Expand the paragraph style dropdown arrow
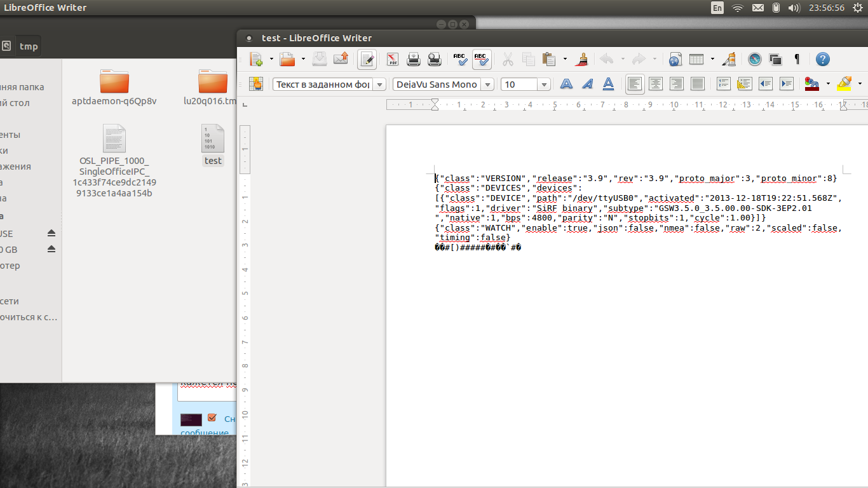The image size is (868, 488). point(380,85)
